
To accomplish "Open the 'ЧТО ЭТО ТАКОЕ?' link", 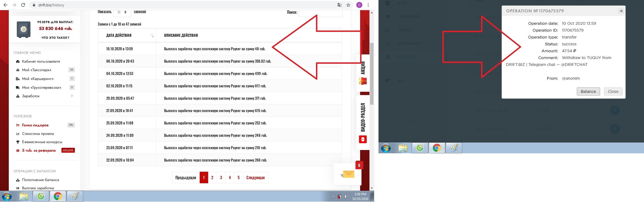I will [55, 38].
